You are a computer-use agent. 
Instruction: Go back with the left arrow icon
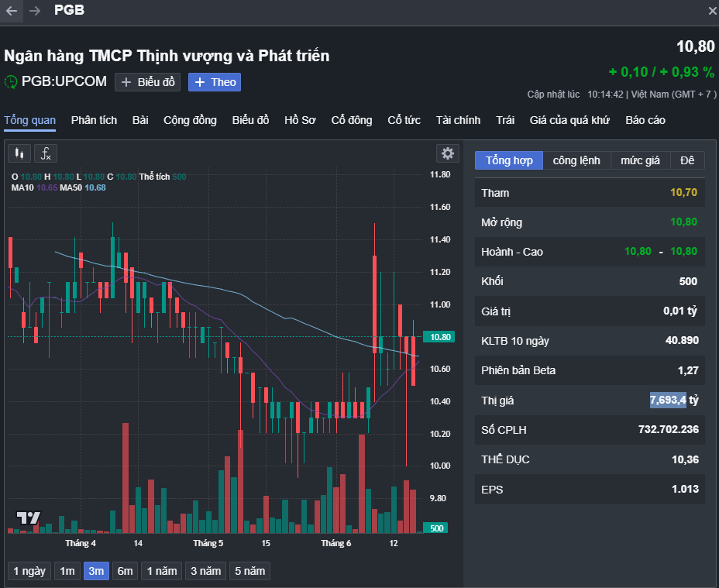[x=12, y=11]
